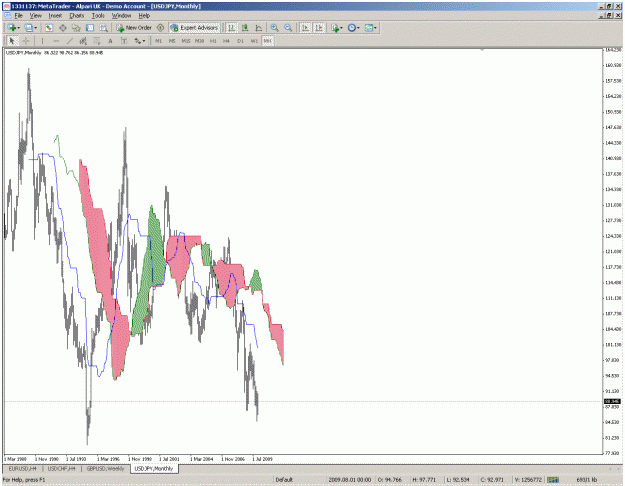Click the New Order button
Viewport: 625px width, 486px height.
pyautogui.click(x=134, y=28)
